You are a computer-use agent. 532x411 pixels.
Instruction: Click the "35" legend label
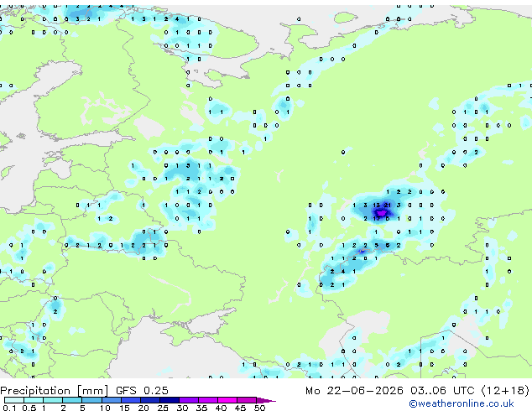point(201,408)
